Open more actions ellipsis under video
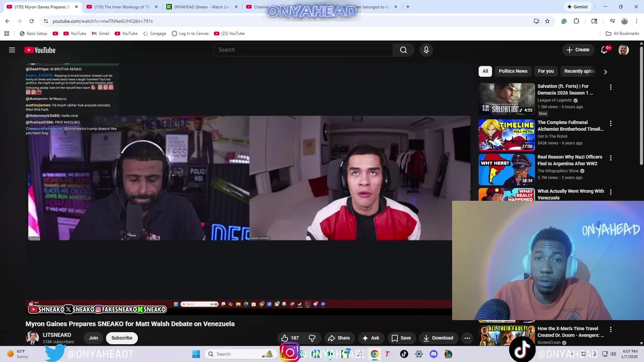Image resolution: width=644 pixels, height=362 pixels. point(467,338)
